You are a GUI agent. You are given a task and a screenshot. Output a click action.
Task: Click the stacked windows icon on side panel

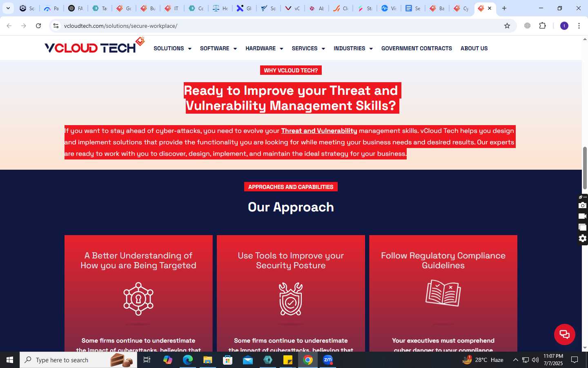(x=583, y=227)
